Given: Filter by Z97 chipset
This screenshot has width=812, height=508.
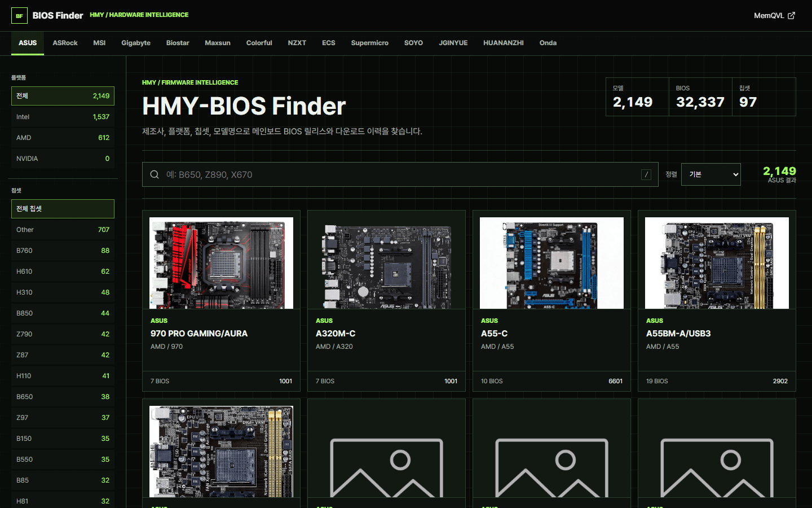Looking at the screenshot, I should tap(63, 418).
